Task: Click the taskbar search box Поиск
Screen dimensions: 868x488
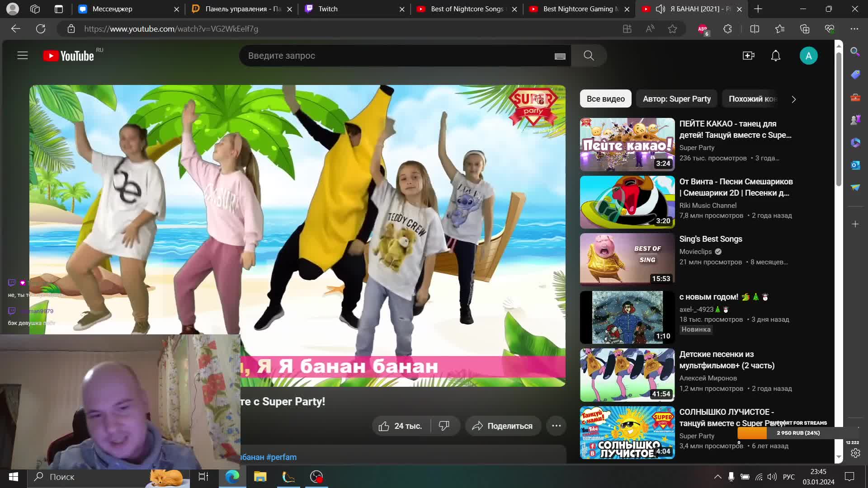Action: pyautogui.click(x=108, y=477)
